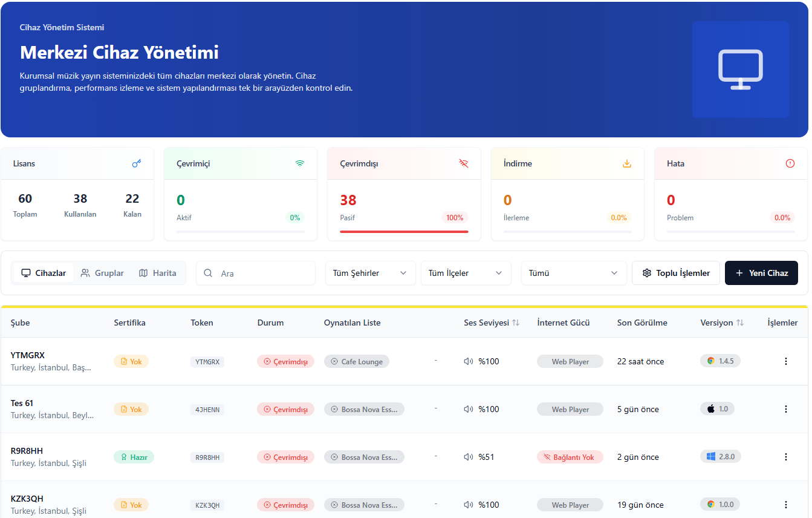
Task: Expand the Tüm Şehirler dropdown
Action: click(x=370, y=273)
